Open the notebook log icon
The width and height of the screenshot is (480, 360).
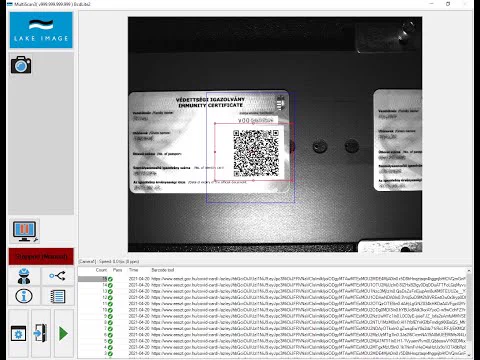[57, 296]
